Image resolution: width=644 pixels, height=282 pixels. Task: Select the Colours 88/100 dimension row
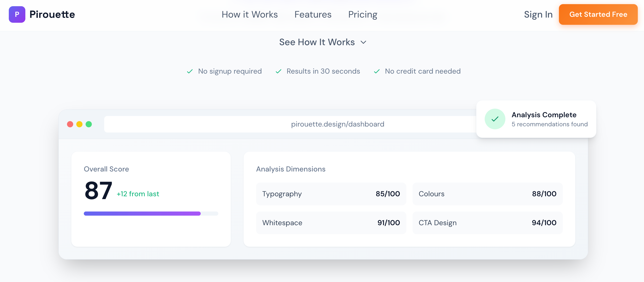pyautogui.click(x=487, y=194)
